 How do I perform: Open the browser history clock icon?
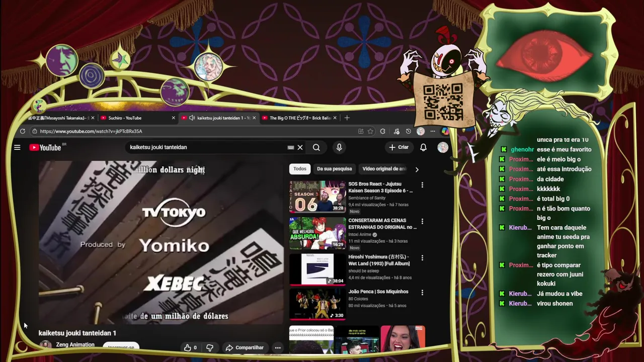coord(408,131)
